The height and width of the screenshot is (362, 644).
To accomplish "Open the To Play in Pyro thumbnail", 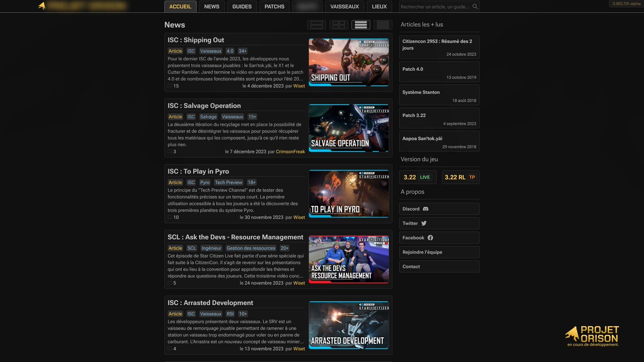I will [349, 194].
